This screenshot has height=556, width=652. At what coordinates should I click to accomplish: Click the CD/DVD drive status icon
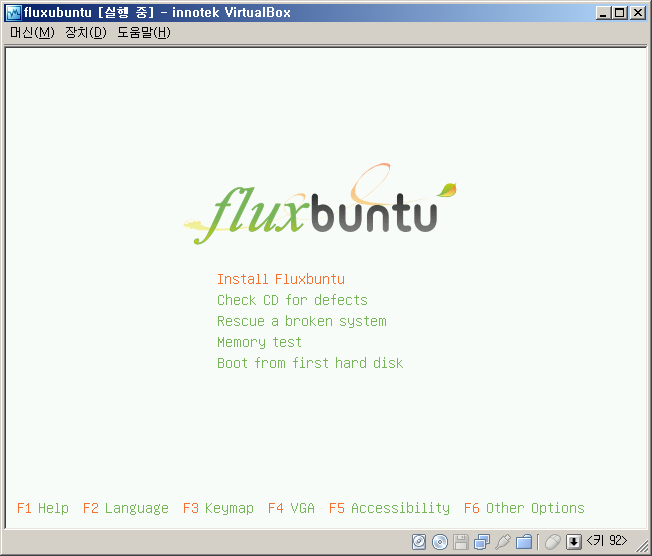440,542
